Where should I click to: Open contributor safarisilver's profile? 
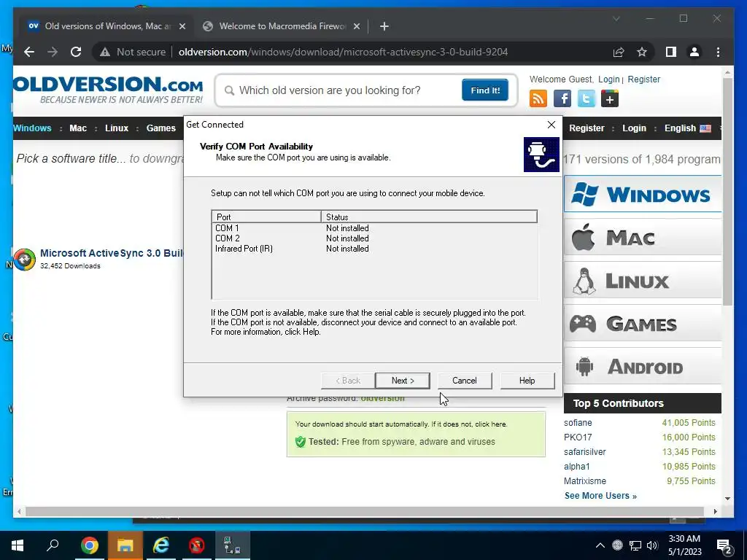coord(585,452)
